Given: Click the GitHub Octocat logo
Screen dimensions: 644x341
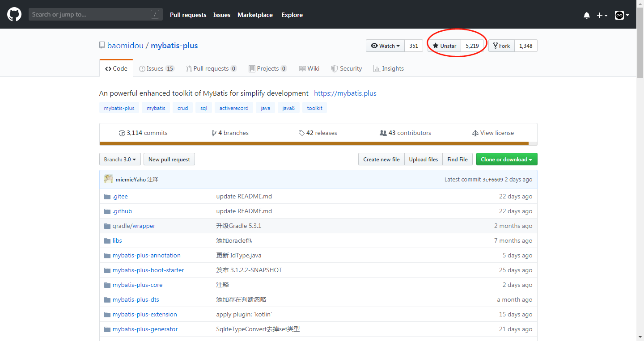Looking at the screenshot, I should (x=14, y=15).
